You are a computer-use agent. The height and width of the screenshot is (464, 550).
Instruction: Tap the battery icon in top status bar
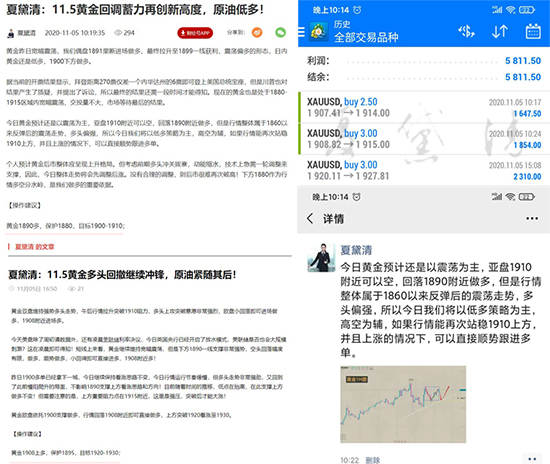(x=526, y=10)
